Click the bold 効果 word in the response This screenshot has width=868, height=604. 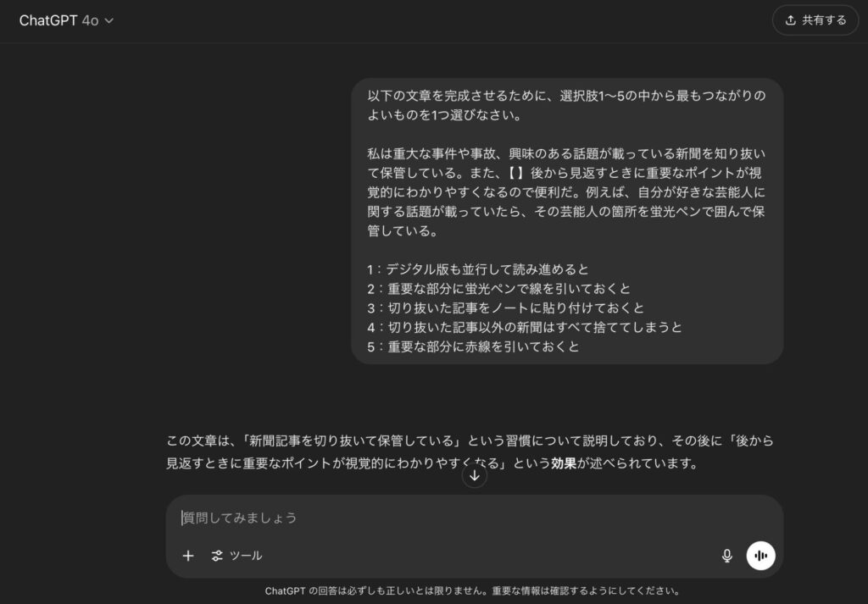coord(564,463)
